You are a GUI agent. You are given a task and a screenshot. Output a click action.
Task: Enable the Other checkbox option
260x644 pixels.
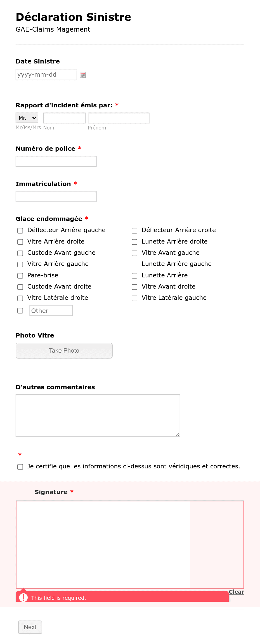pyautogui.click(x=20, y=311)
